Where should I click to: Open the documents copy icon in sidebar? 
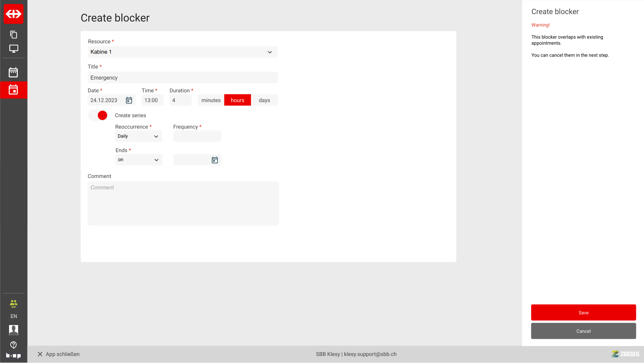click(x=13, y=35)
